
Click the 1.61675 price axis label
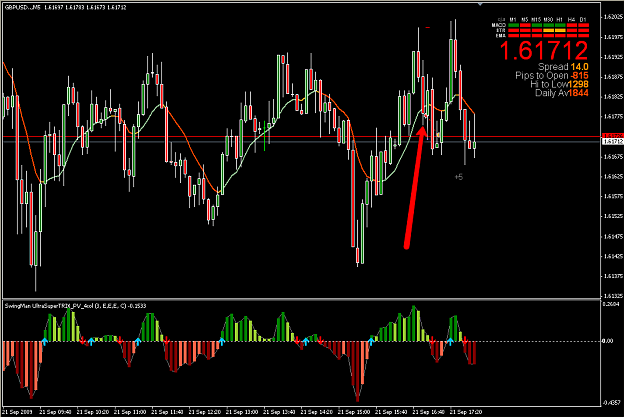(x=613, y=157)
